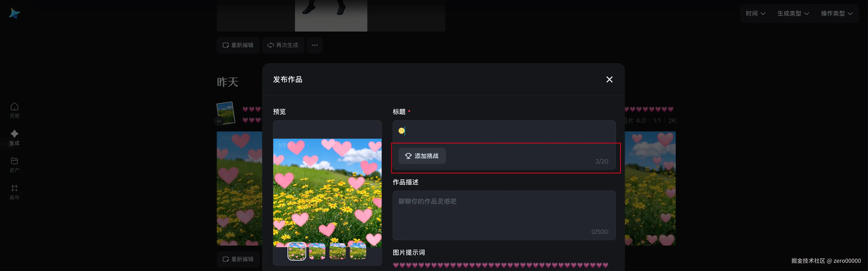
Task: Close the 发布作品 dialog
Action: 609,80
